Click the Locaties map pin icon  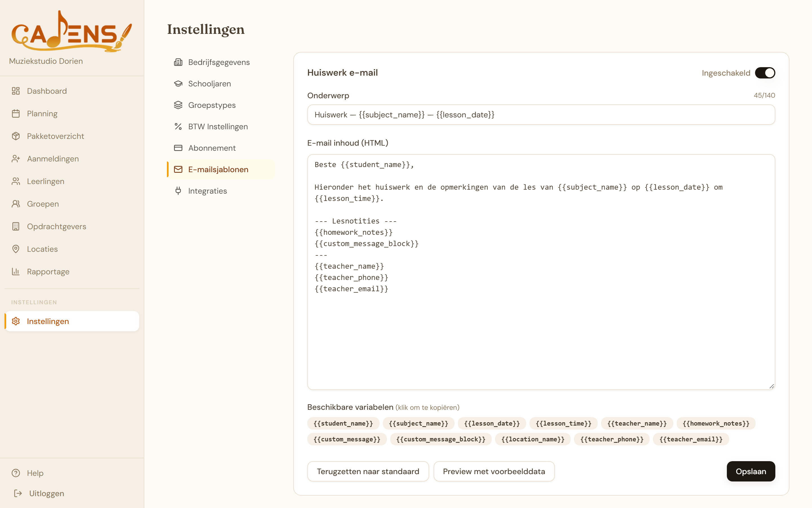coord(16,249)
